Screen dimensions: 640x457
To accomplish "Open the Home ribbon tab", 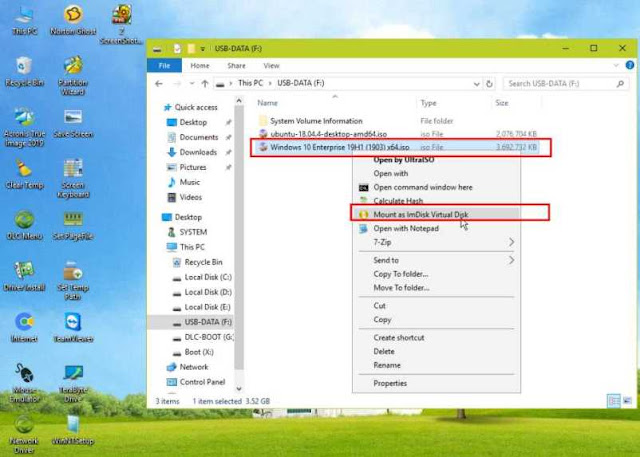I will click(x=200, y=66).
